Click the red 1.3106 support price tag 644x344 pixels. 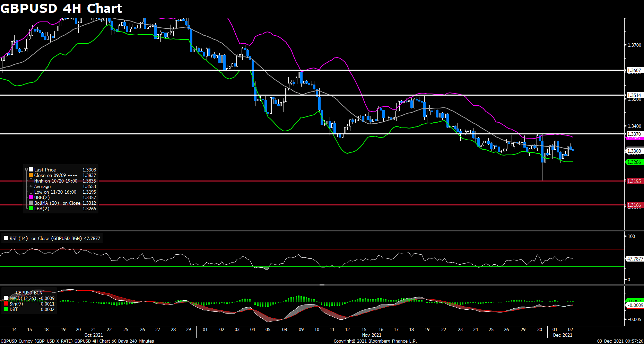pos(634,205)
